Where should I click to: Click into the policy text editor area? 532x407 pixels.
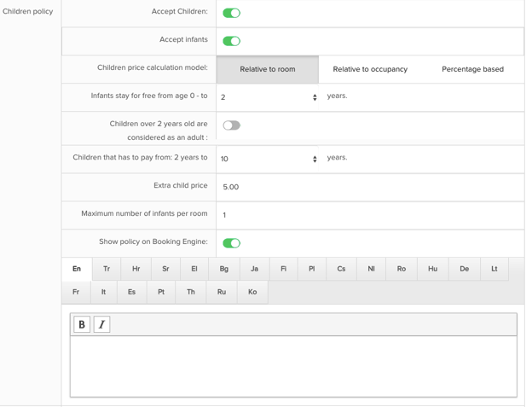[293, 366]
